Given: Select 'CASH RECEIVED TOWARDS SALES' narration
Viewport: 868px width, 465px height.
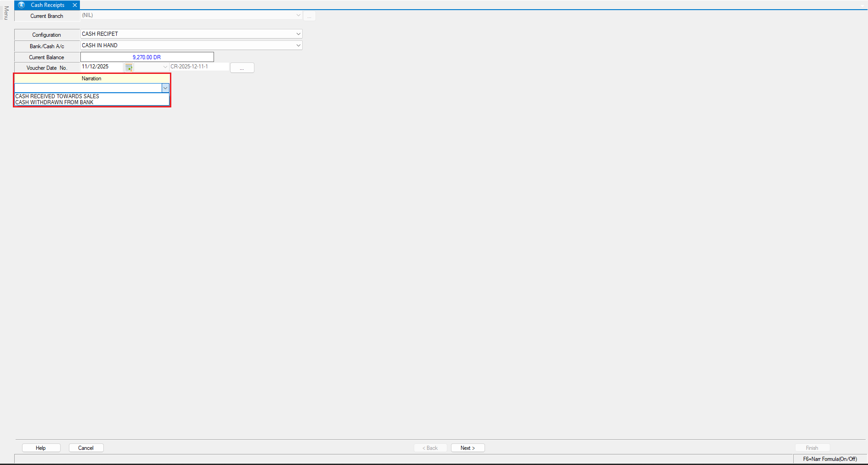Looking at the screenshot, I should [x=57, y=96].
